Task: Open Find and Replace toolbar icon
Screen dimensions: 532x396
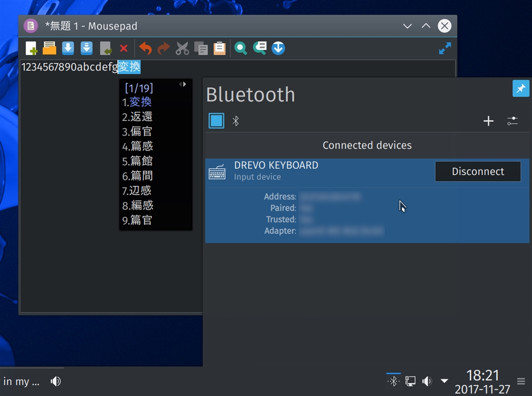Action: [x=260, y=48]
